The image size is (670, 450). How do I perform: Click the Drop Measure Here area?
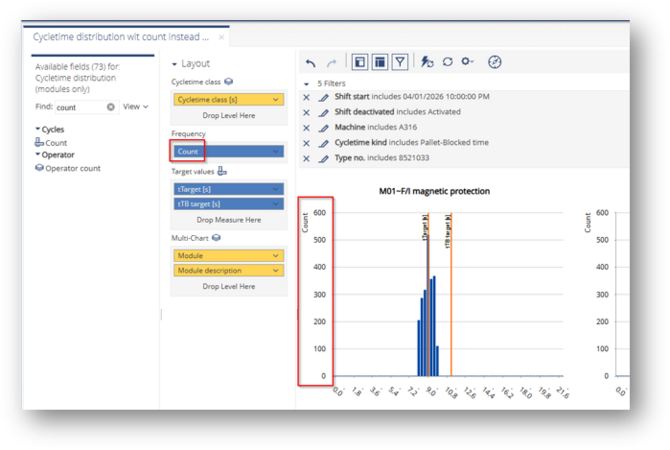[x=229, y=220]
